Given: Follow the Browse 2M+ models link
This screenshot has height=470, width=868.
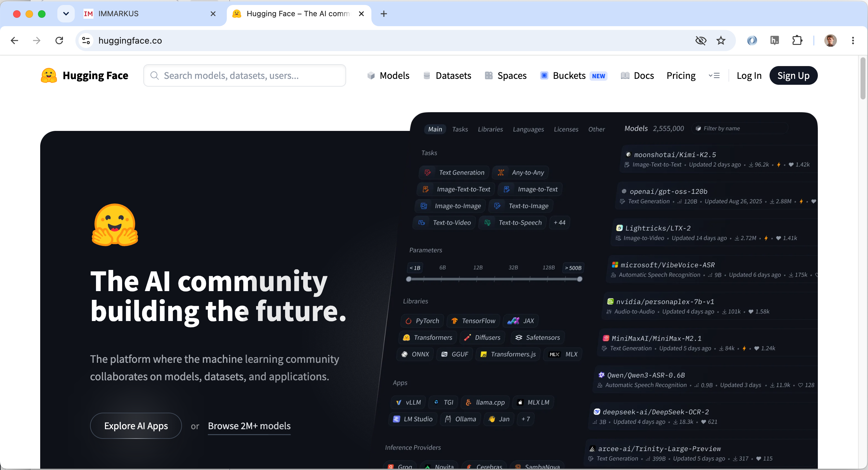Looking at the screenshot, I should click(249, 426).
